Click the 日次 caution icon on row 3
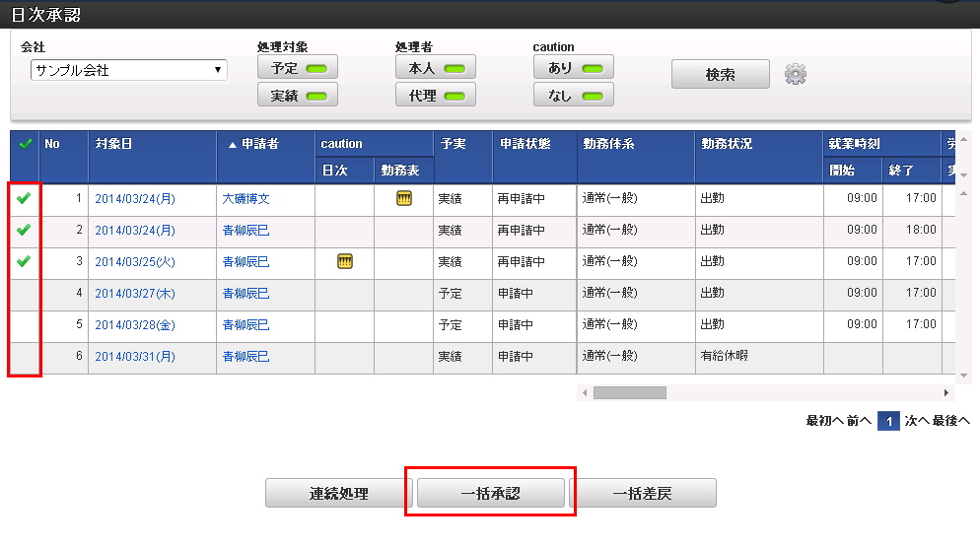The image size is (980, 550). pos(344,261)
